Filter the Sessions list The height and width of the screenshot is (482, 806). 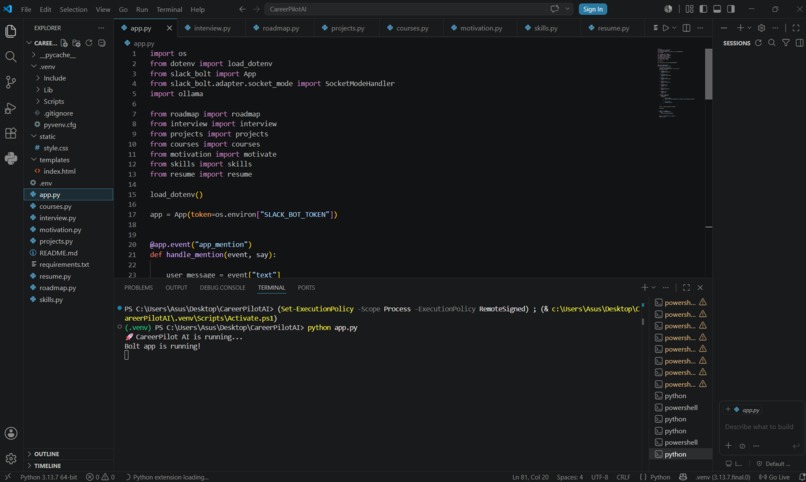point(785,43)
